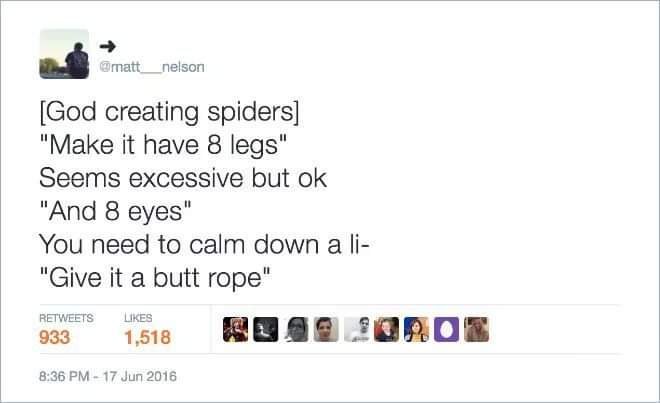Click the black arrow icon above the handle
This screenshot has width=660, height=403.
click(108, 46)
